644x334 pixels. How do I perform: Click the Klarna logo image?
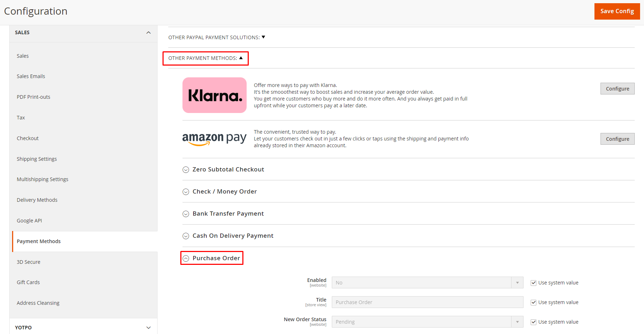[215, 95]
